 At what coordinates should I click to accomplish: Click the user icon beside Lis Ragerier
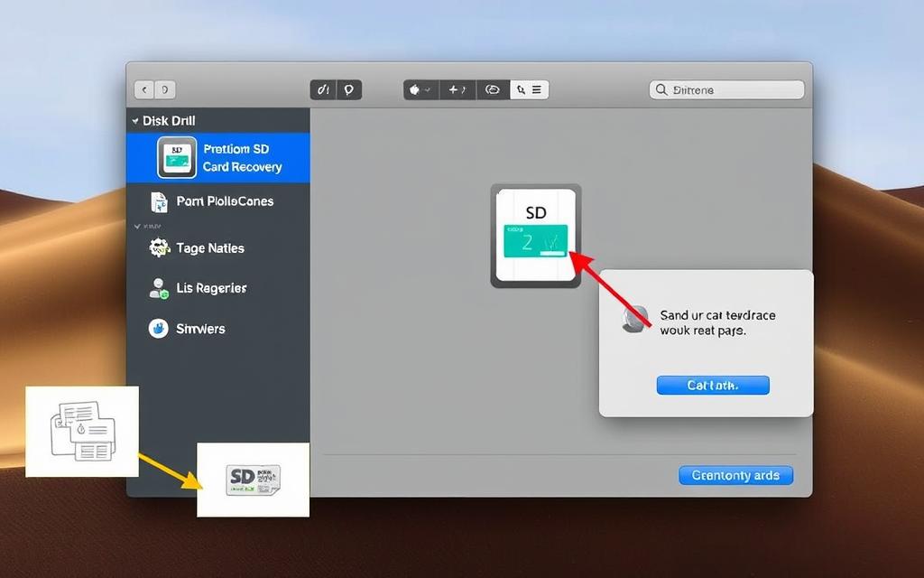pos(159,288)
